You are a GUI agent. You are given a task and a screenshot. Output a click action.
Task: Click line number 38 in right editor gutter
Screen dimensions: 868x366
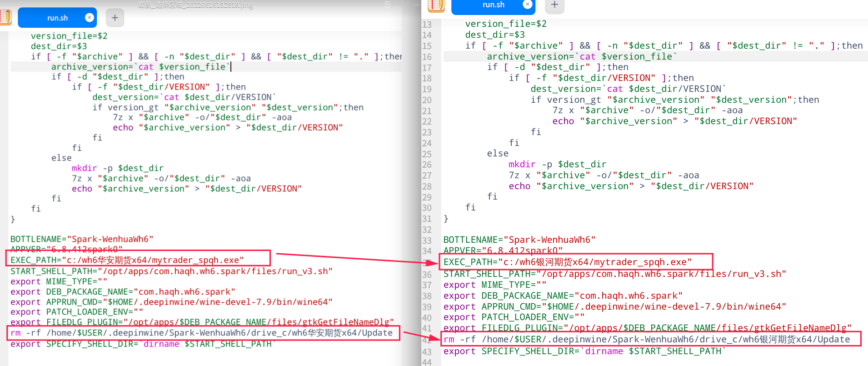click(x=427, y=296)
